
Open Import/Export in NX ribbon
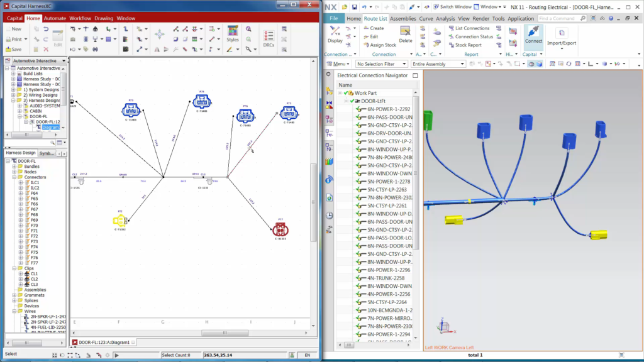(562, 37)
